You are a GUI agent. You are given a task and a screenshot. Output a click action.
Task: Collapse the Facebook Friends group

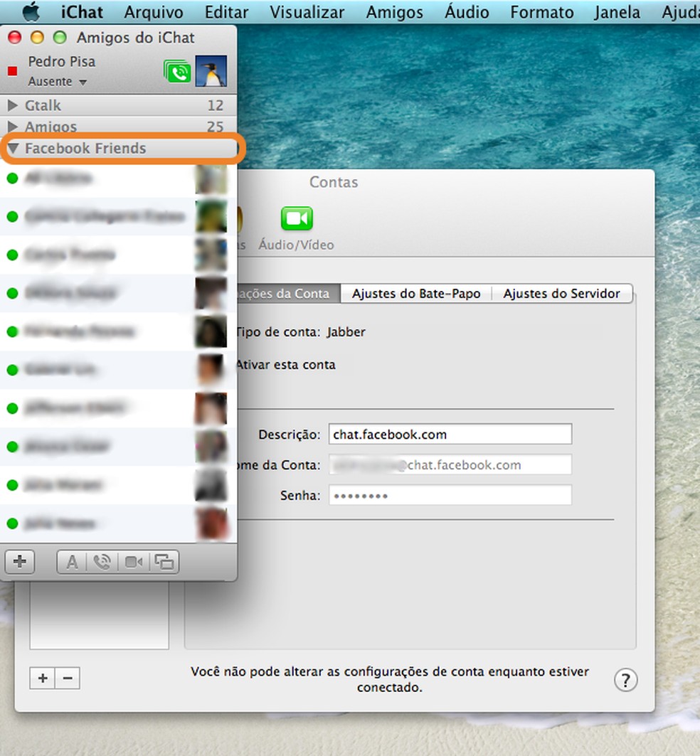pyautogui.click(x=13, y=148)
